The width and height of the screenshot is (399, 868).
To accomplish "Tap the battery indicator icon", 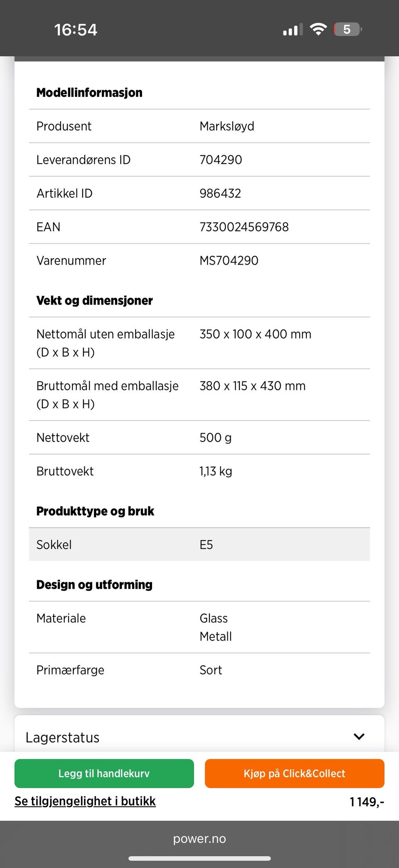I will click(347, 30).
